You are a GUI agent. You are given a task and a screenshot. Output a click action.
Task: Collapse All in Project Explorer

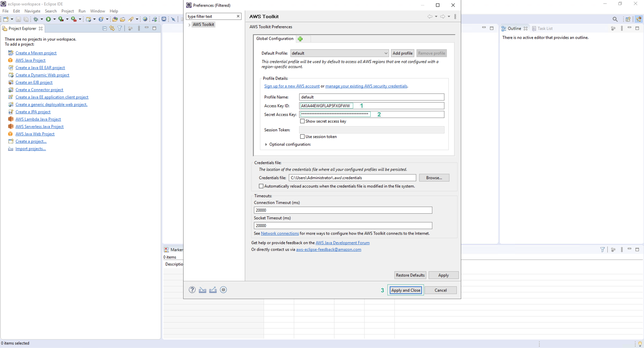point(105,28)
